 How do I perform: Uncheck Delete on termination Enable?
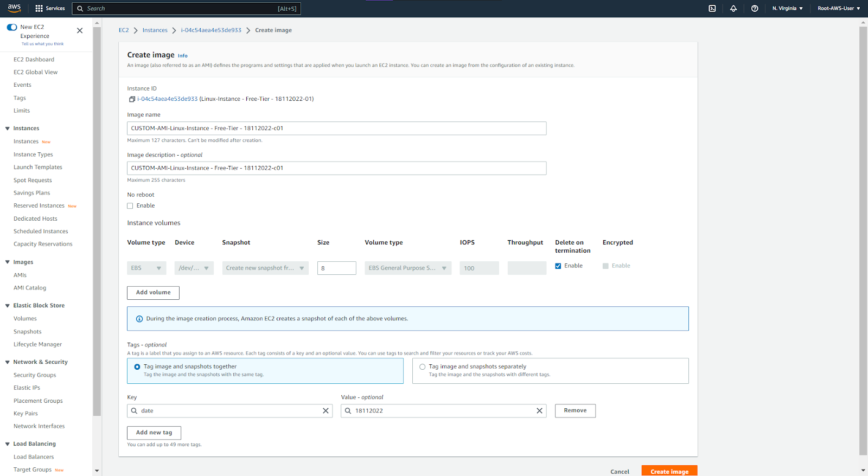558,266
